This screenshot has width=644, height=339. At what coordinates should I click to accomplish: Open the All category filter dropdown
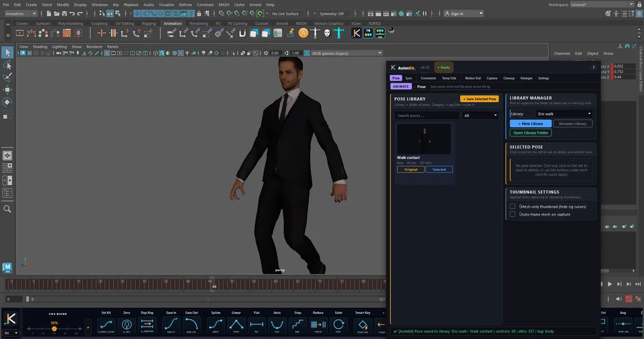pyautogui.click(x=480, y=116)
